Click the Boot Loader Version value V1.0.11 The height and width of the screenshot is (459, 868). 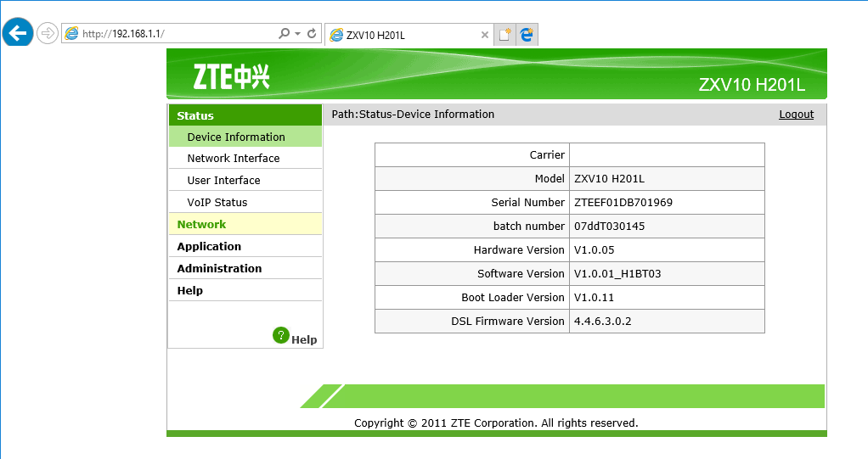point(594,298)
